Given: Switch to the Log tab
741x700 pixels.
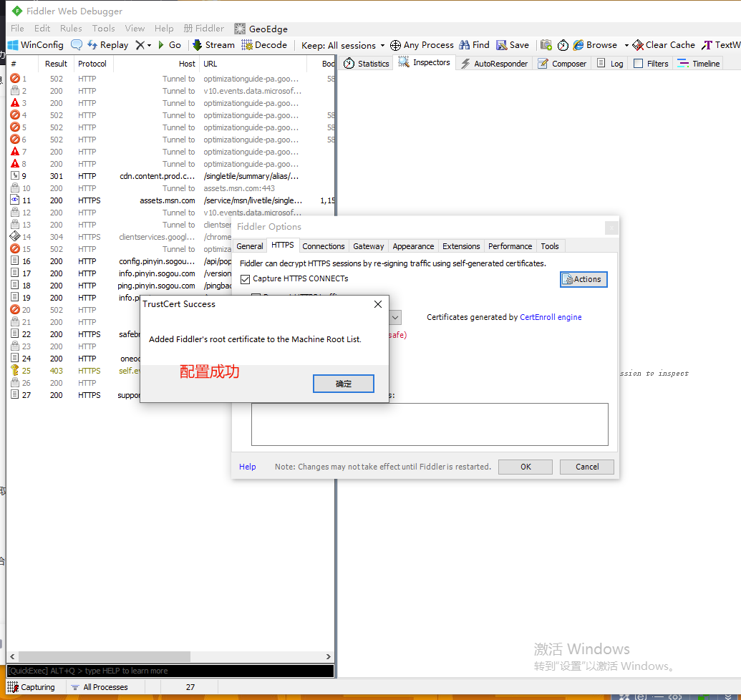Looking at the screenshot, I should pyautogui.click(x=609, y=63).
